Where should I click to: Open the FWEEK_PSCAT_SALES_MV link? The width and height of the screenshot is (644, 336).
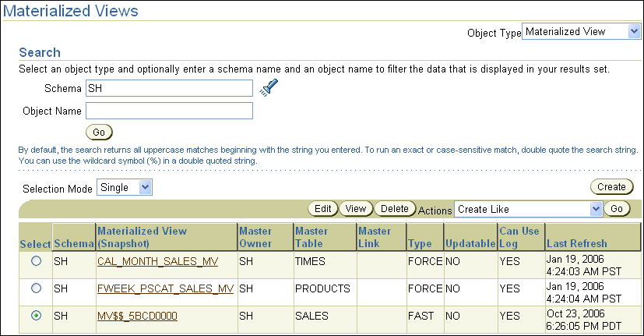pos(165,288)
